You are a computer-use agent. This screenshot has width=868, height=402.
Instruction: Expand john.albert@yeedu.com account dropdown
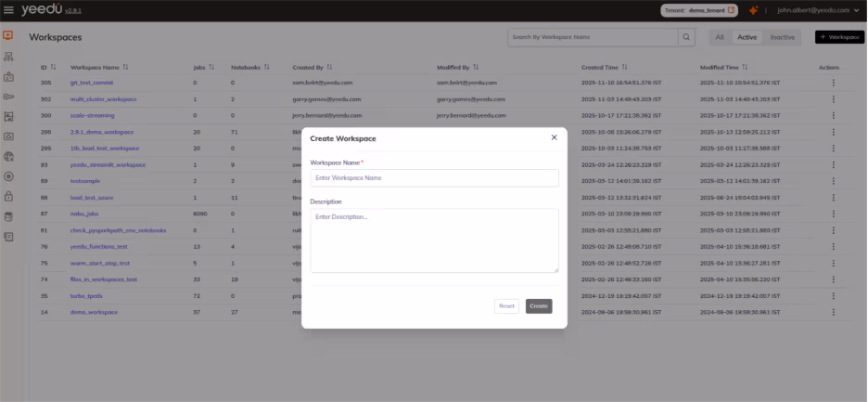click(x=820, y=10)
